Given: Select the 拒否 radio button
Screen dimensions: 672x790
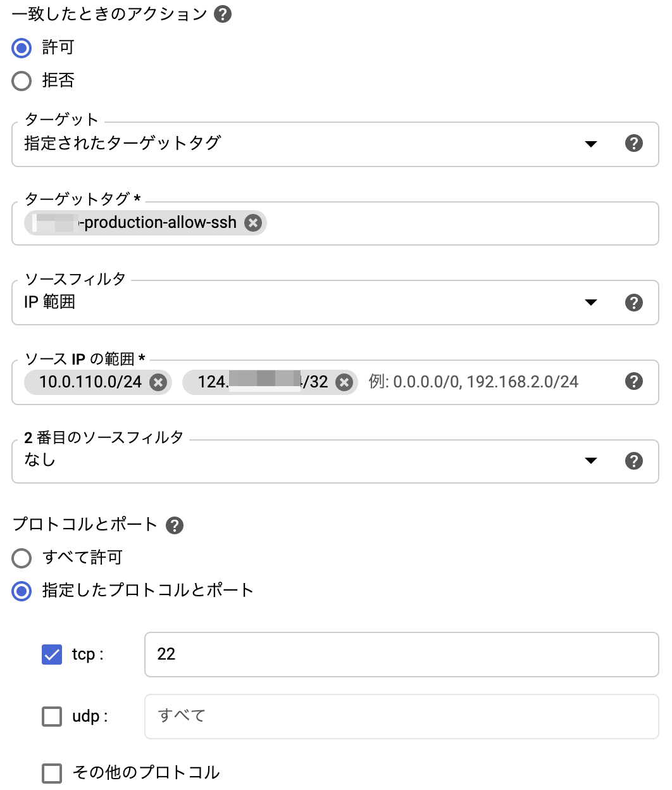Looking at the screenshot, I should click(22, 80).
